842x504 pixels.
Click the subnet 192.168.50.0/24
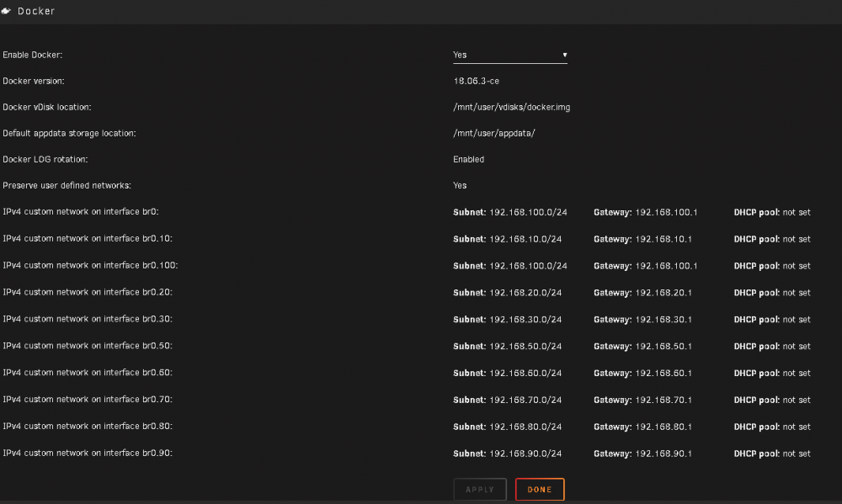[x=525, y=347]
